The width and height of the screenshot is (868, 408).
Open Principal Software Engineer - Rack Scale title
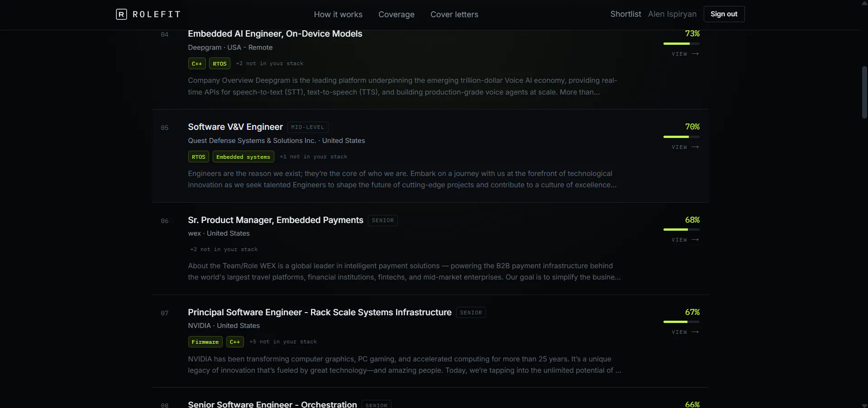(320, 313)
